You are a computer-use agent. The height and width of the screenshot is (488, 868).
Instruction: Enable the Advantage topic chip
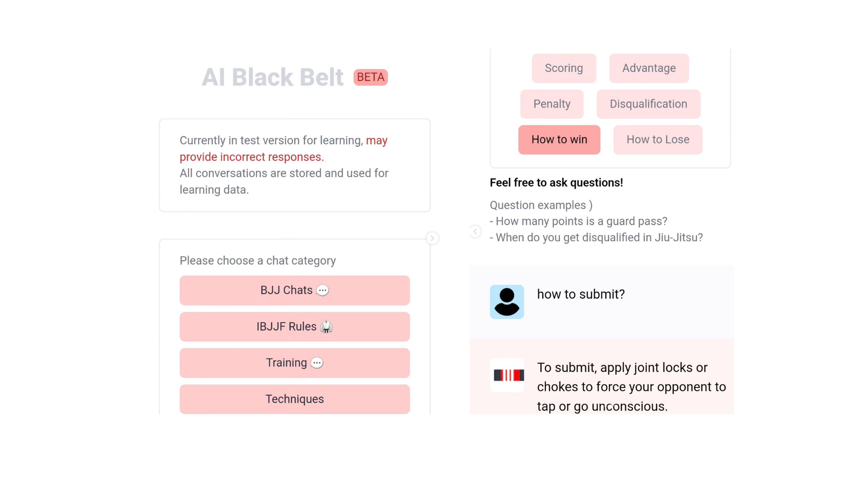point(648,68)
